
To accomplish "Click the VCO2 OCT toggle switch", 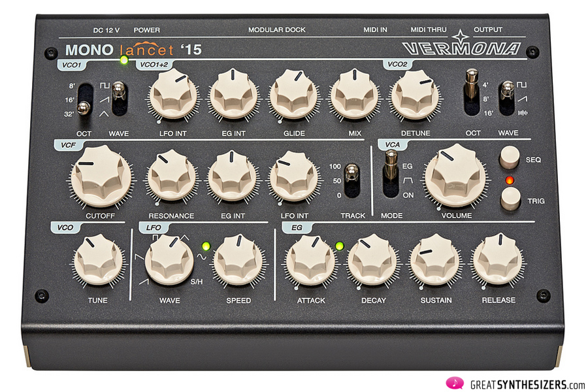I will click(x=471, y=92).
